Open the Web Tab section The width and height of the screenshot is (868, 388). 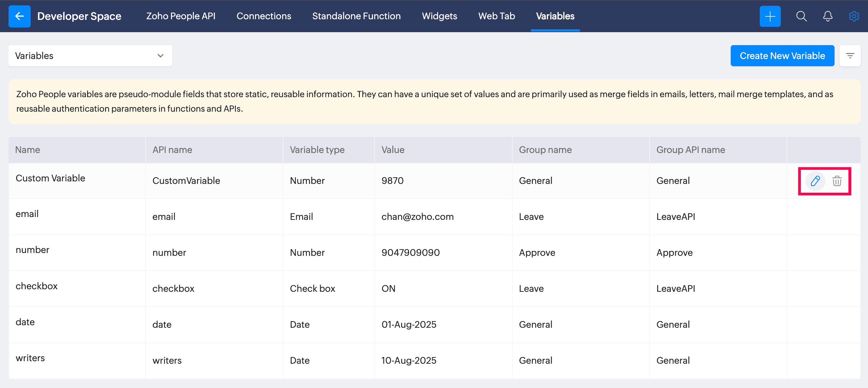click(496, 16)
